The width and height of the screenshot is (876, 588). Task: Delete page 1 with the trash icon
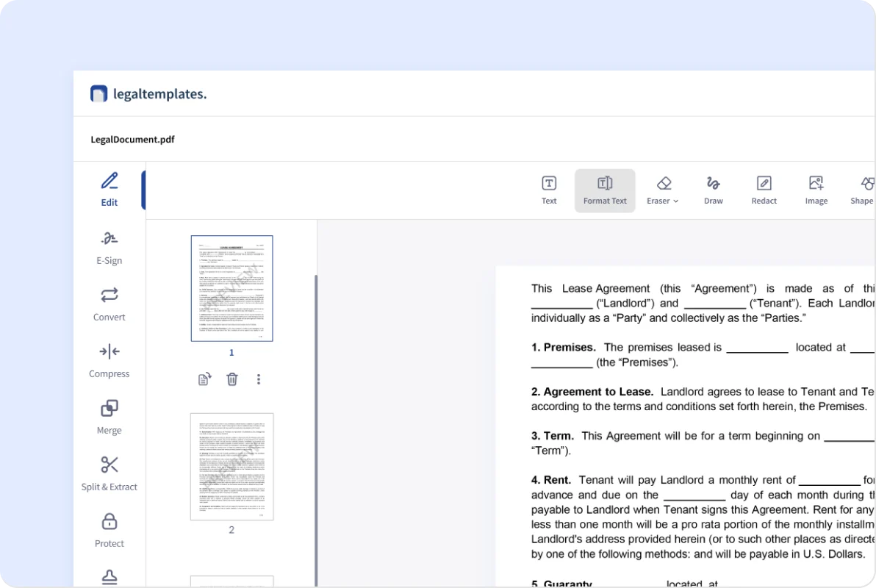click(231, 379)
